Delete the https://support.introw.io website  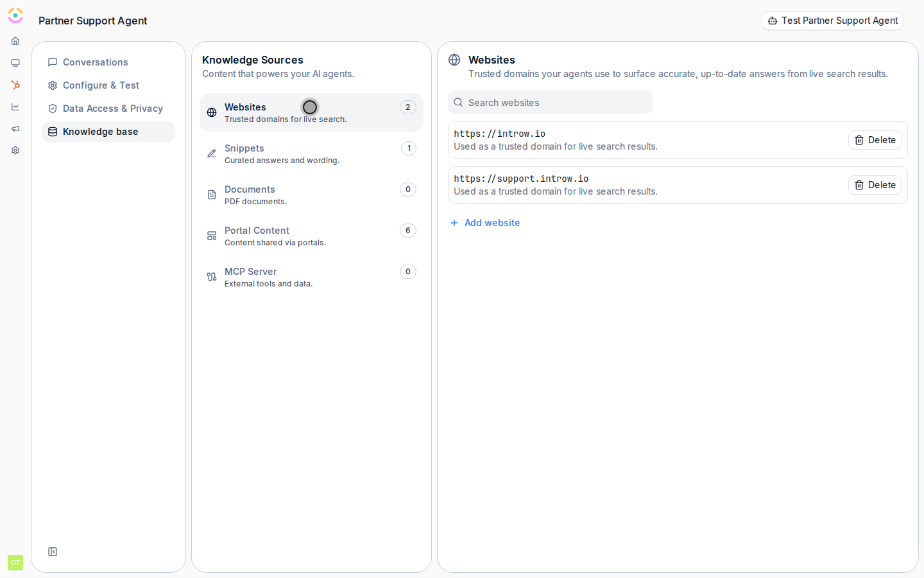[x=875, y=185]
